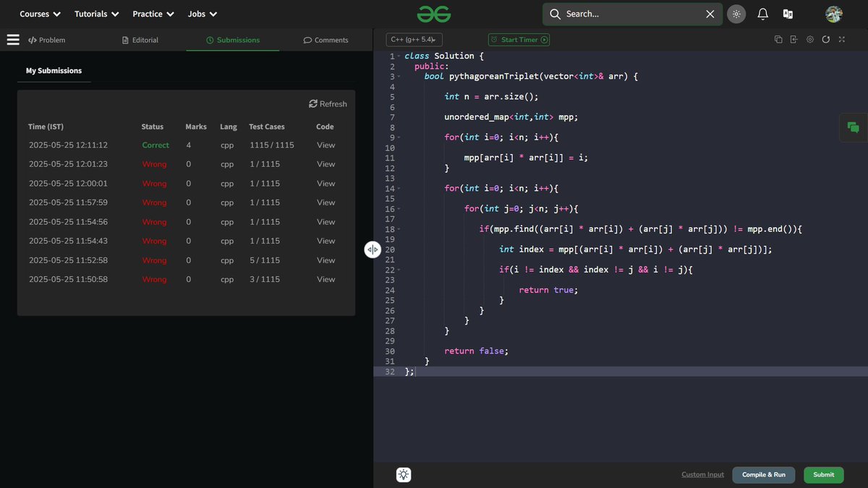868x488 pixels.
Task: Click the import code icon in the editor toolbar
Action: click(x=793, y=40)
